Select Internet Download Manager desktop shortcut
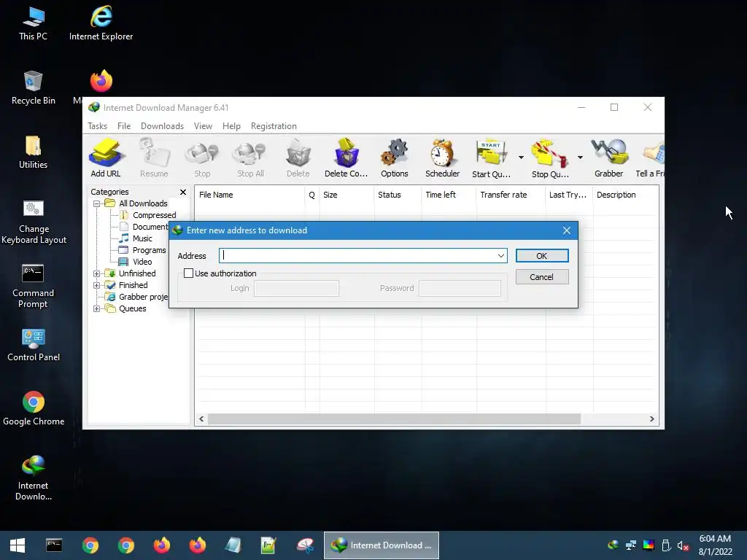The width and height of the screenshot is (747, 560). (34, 478)
